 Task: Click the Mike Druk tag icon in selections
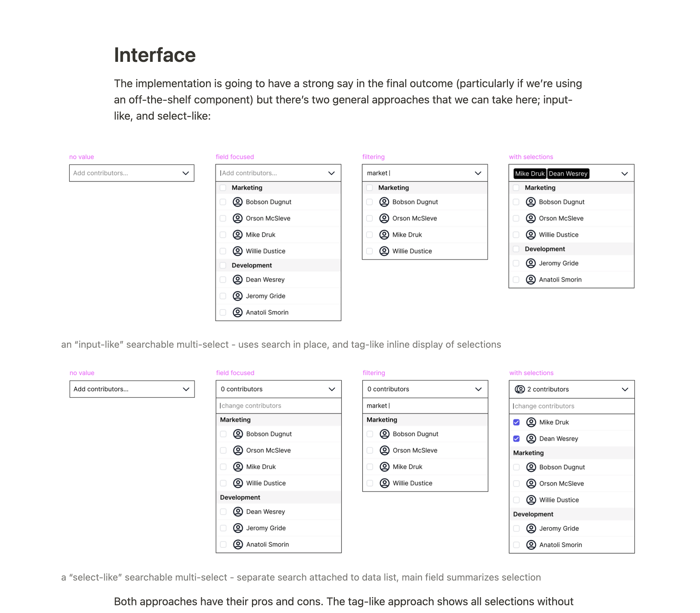(x=529, y=173)
